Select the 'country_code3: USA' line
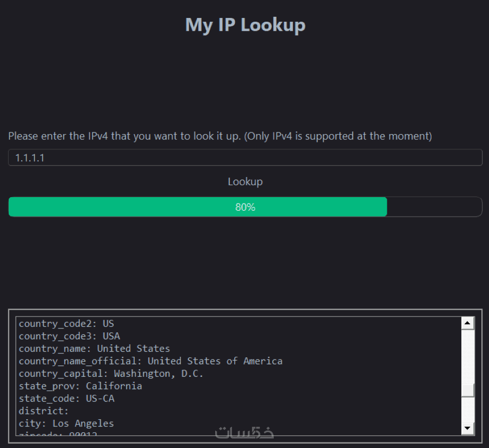Image resolution: width=489 pixels, height=448 pixels. (69, 336)
